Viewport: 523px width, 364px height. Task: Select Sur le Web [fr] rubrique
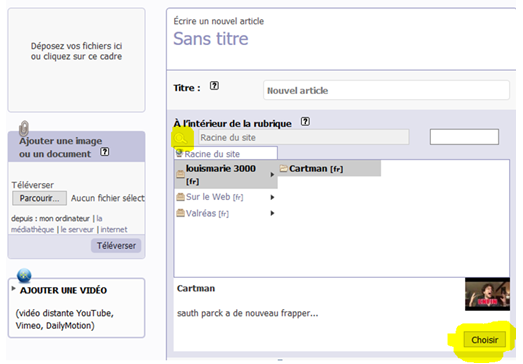[x=226, y=197]
